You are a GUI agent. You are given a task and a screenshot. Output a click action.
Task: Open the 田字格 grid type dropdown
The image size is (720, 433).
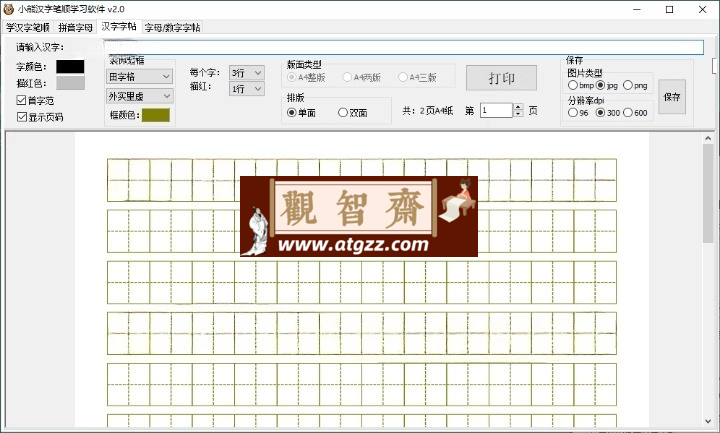(x=140, y=76)
